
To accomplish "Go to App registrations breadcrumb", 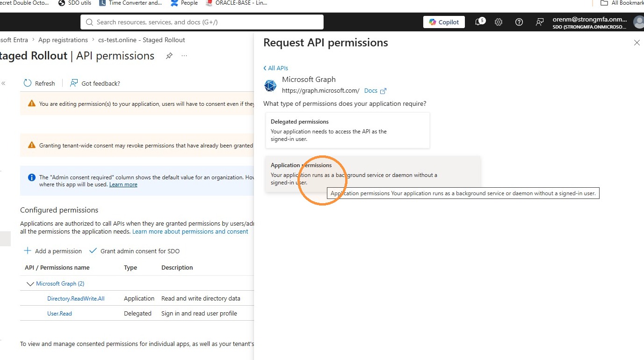I will pyautogui.click(x=63, y=40).
